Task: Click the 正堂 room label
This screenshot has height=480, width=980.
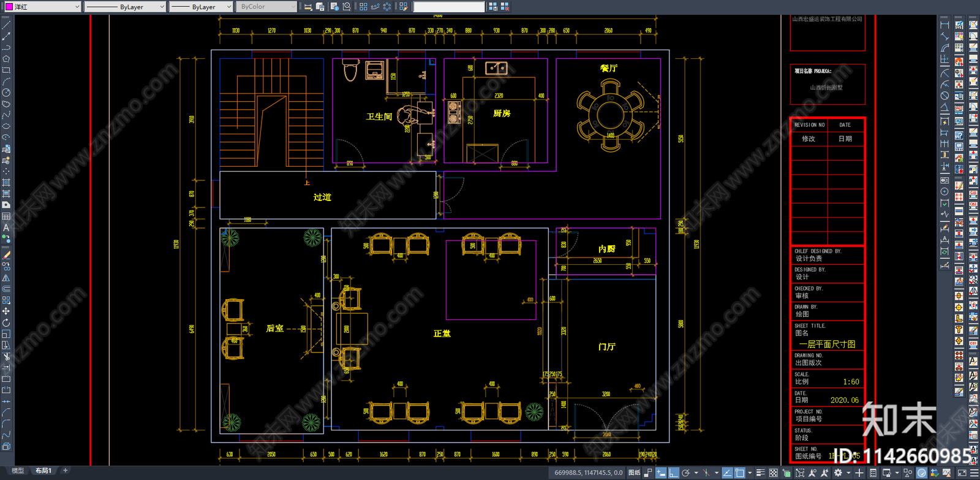Action: tap(442, 333)
